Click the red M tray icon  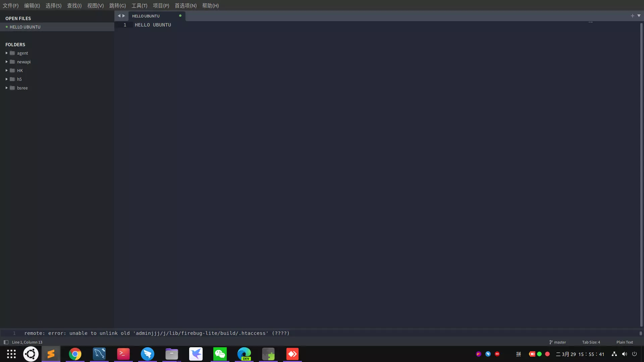point(497,354)
